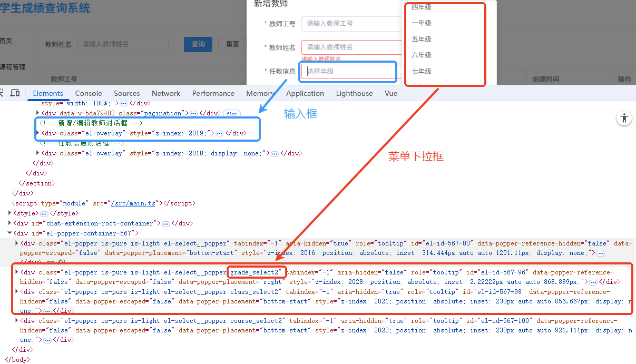The image size is (636, 364).
Task: Switch to the Lighthouse tab
Action: (x=354, y=93)
